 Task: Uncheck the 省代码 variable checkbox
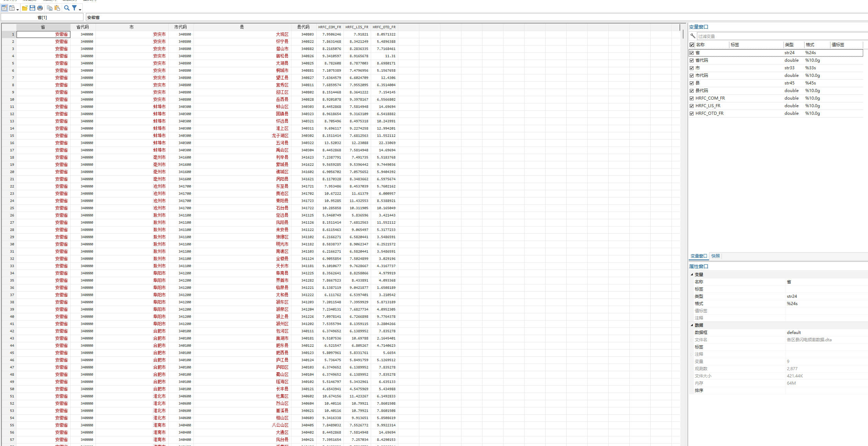coord(691,60)
